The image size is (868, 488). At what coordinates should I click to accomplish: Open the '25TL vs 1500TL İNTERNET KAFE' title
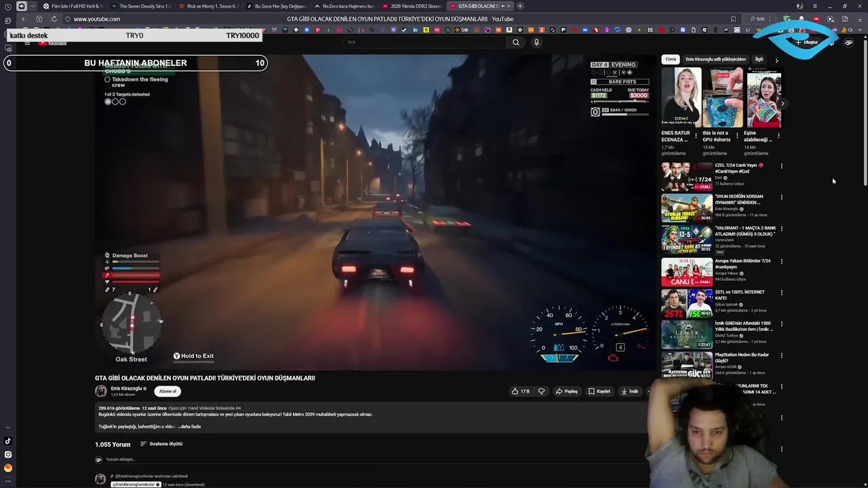tap(740, 294)
